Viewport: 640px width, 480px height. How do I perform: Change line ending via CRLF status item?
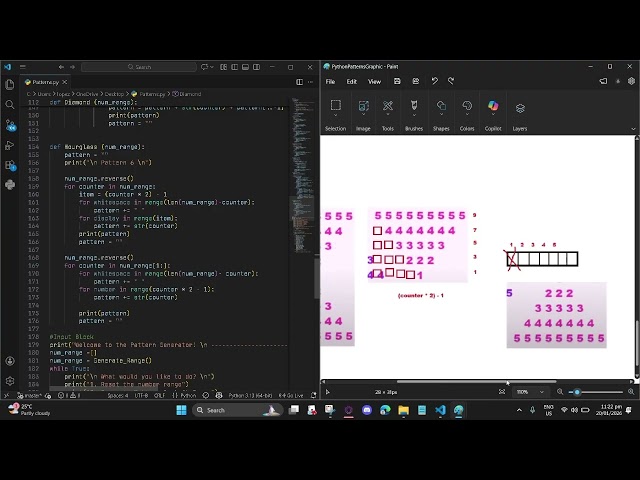(159, 396)
